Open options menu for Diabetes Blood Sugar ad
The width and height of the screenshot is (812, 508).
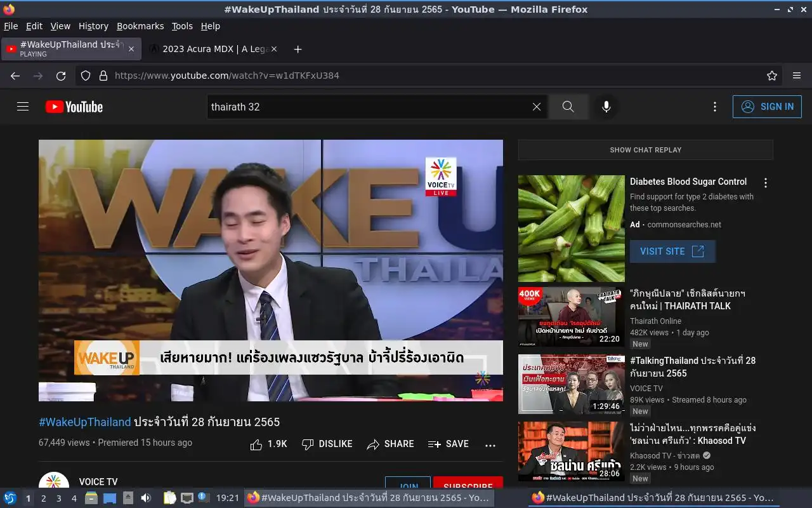click(x=766, y=183)
